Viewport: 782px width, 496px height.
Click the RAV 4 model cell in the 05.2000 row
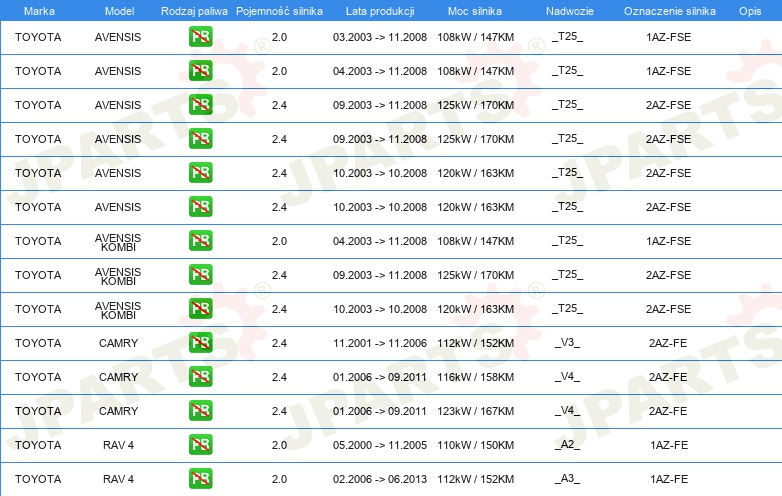click(x=118, y=445)
